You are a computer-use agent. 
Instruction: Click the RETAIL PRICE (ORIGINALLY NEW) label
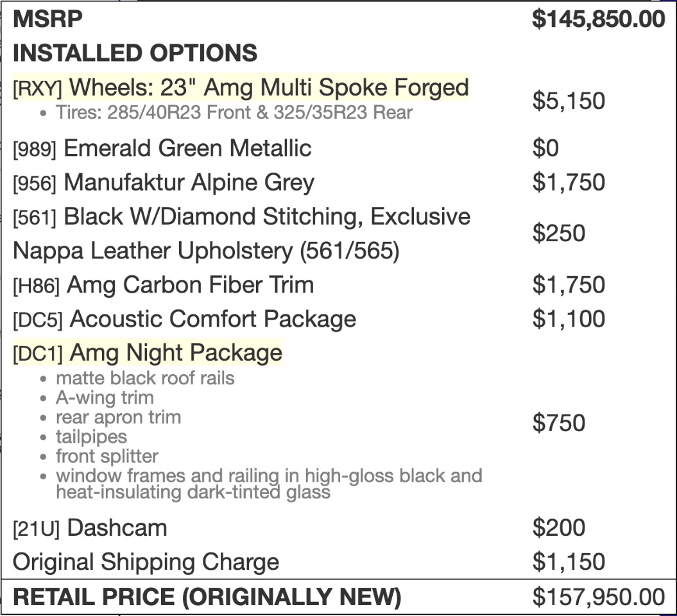coord(207,597)
